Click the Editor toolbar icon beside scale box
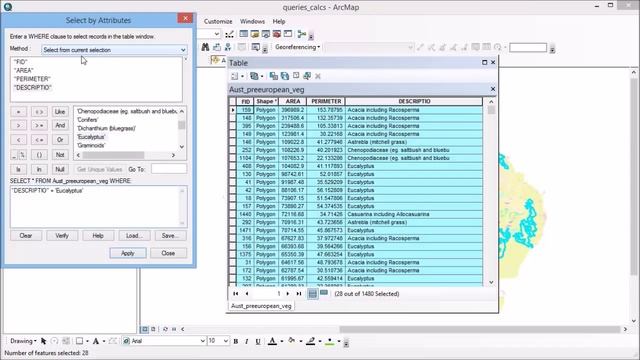 pyautogui.click(x=229, y=34)
